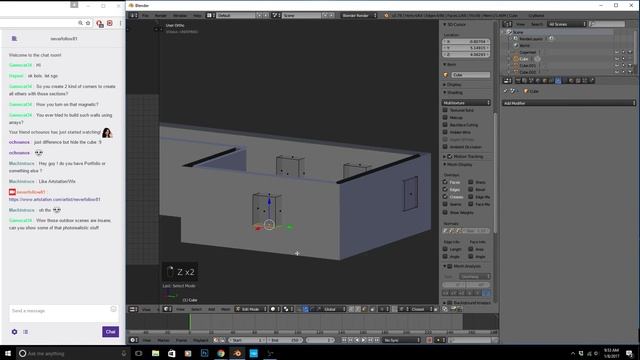Open the Mesh menu in 3D header
640x360 pixels.
point(225,309)
